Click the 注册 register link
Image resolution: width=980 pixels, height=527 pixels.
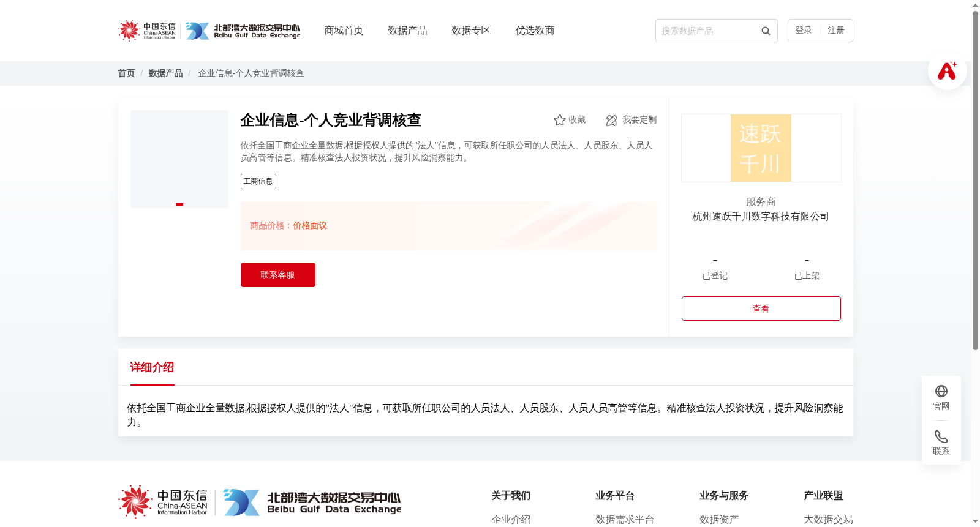(x=836, y=31)
